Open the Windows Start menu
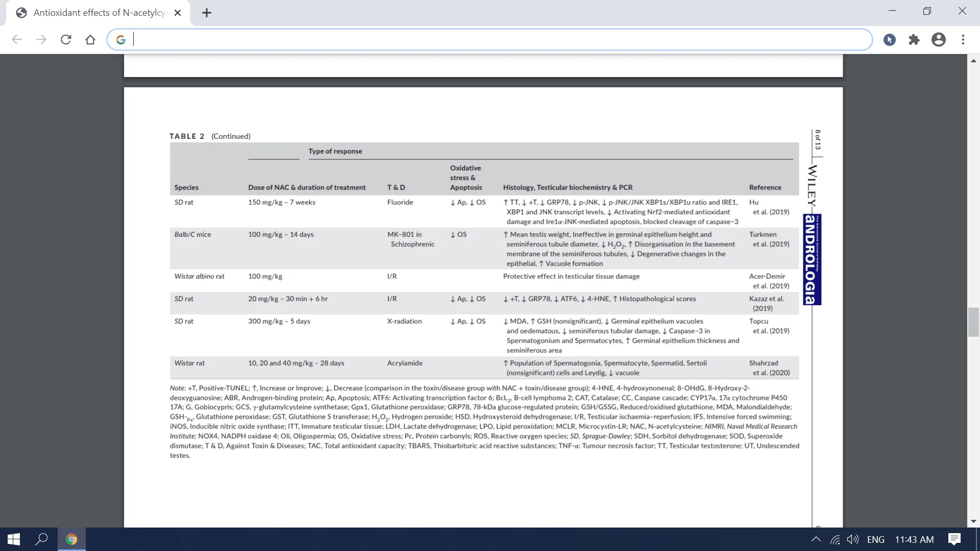This screenshot has width=980, height=551. coord(14,539)
